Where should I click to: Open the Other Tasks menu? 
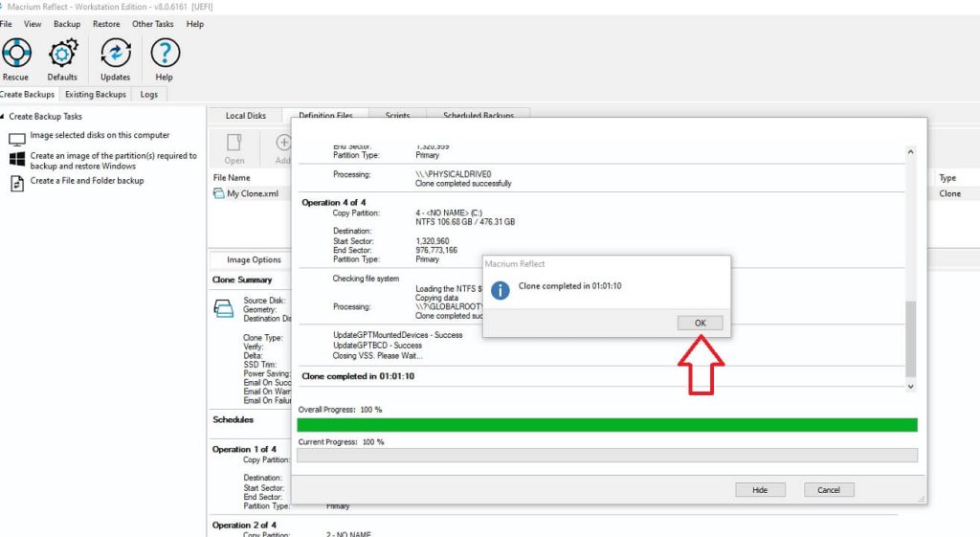coord(154,23)
